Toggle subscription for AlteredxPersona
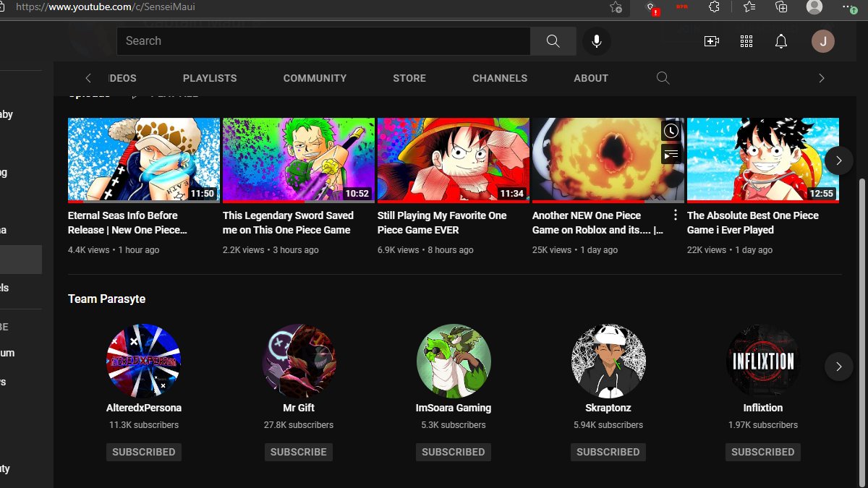The image size is (868, 488). point(144,452)
